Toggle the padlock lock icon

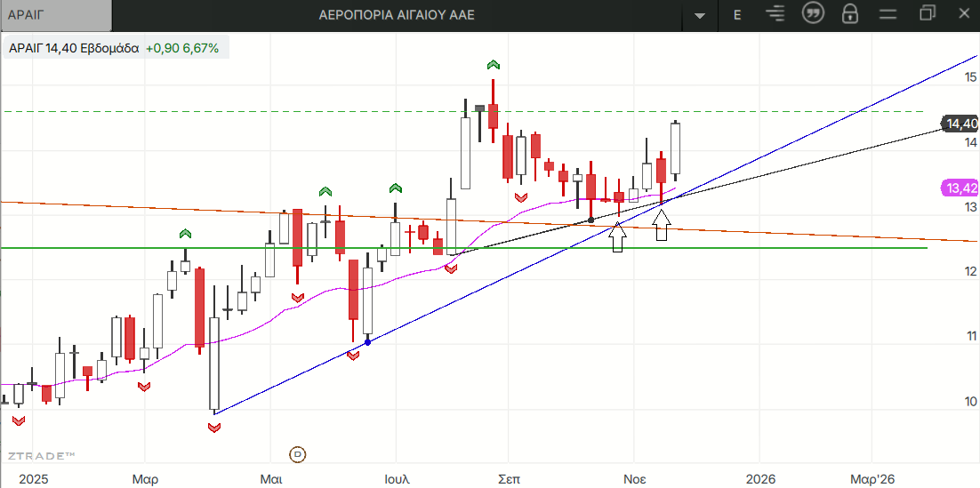coord(849,14)
